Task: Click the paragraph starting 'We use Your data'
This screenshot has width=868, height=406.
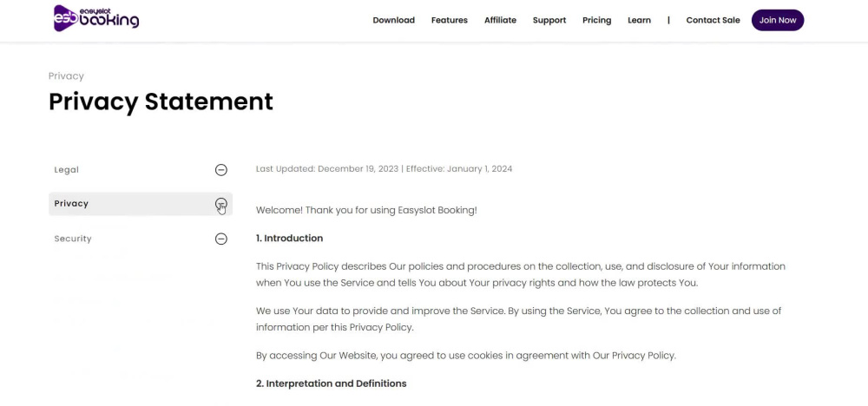Action: coord(519,319)
